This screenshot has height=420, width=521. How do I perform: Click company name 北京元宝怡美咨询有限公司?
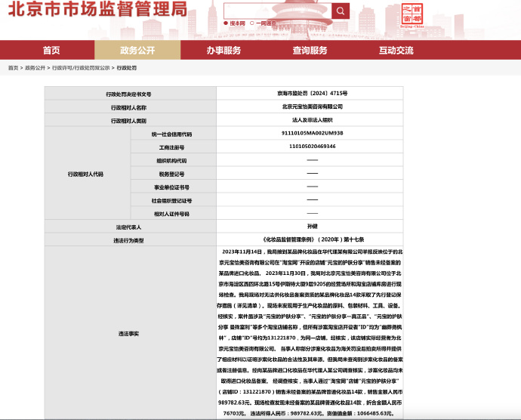tap(312, 107)
